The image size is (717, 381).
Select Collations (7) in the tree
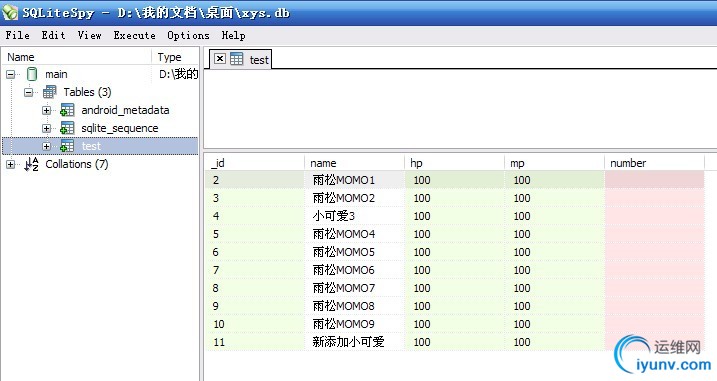click(77, 164)
